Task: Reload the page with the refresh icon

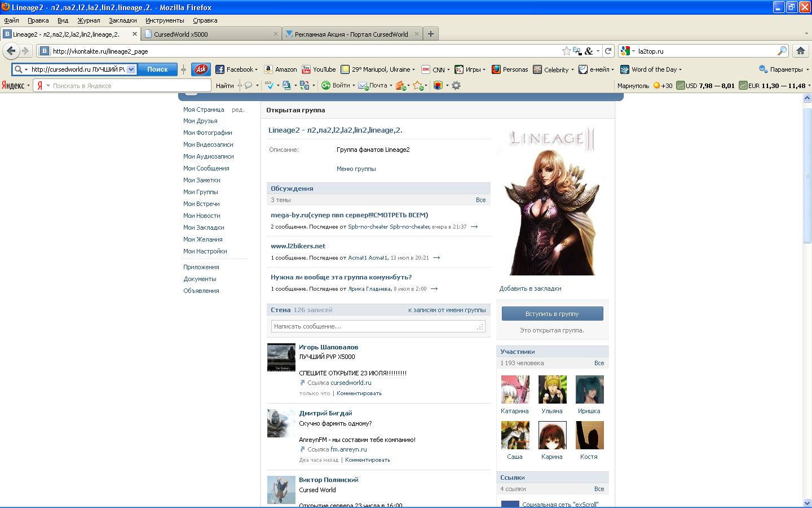Action: (608, 51)
